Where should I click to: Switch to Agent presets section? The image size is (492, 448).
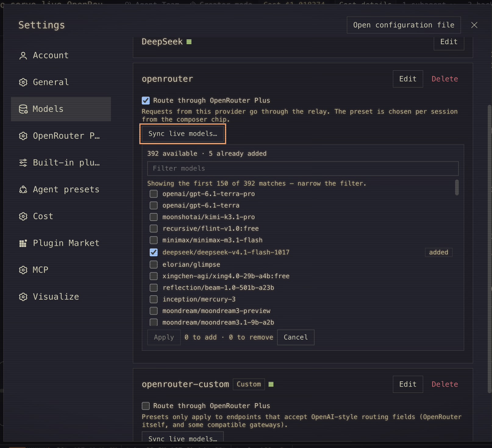pos(61,190)
